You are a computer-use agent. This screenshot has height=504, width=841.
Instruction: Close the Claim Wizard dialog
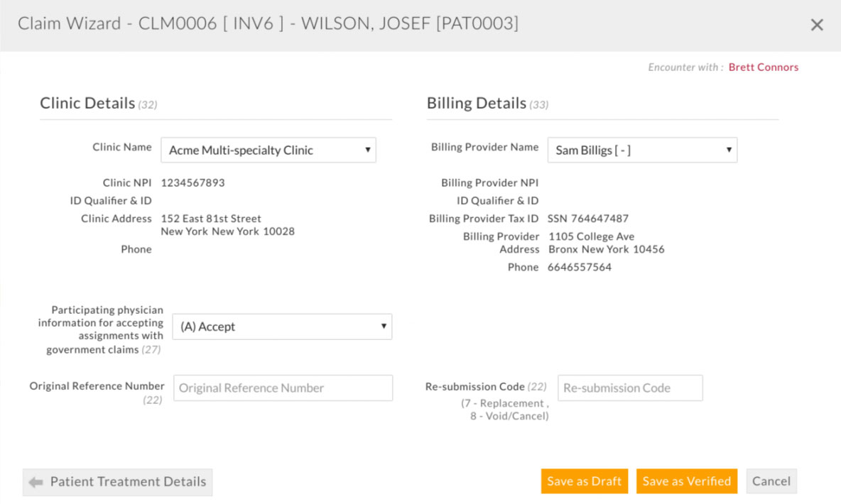(817, 25)
